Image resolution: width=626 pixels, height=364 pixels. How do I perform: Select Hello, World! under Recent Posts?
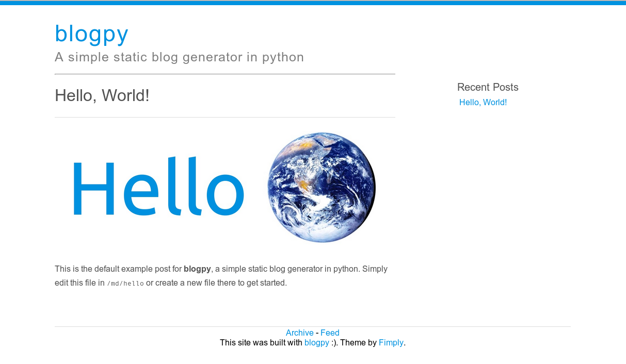[x=483, y=102]
